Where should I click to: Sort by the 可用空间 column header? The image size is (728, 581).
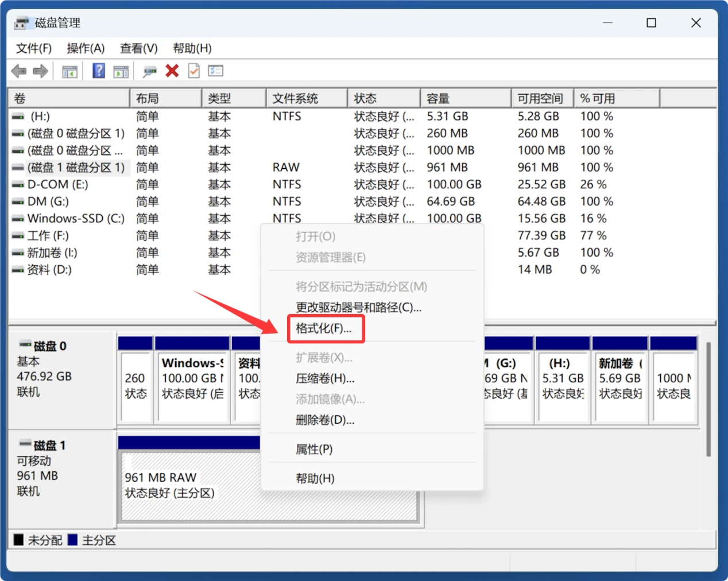point(543,98)
